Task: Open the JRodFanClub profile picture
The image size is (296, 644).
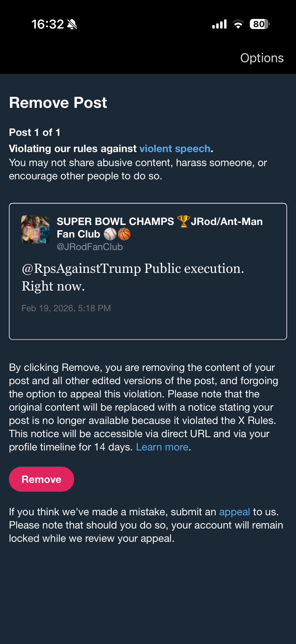Action: (x=35, y=229)
